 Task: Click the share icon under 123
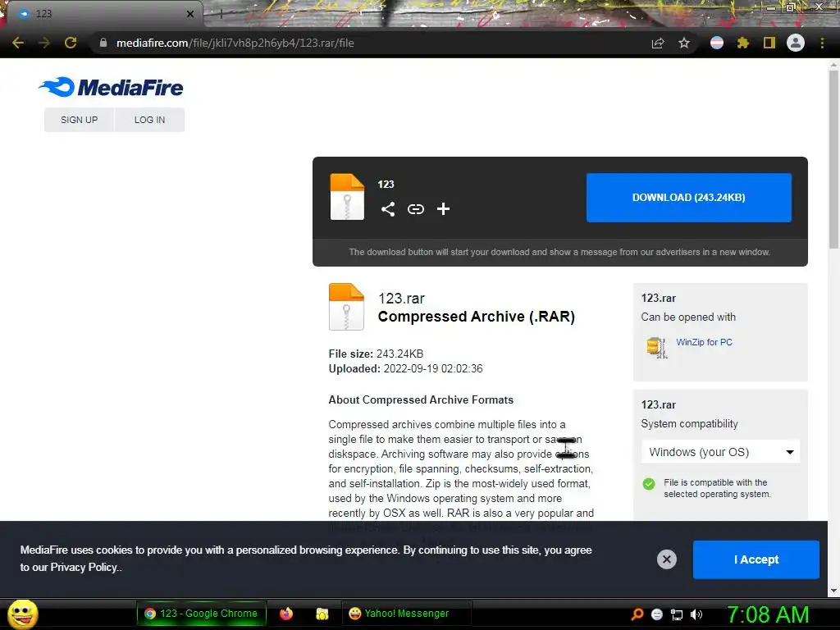pos(388,209)
